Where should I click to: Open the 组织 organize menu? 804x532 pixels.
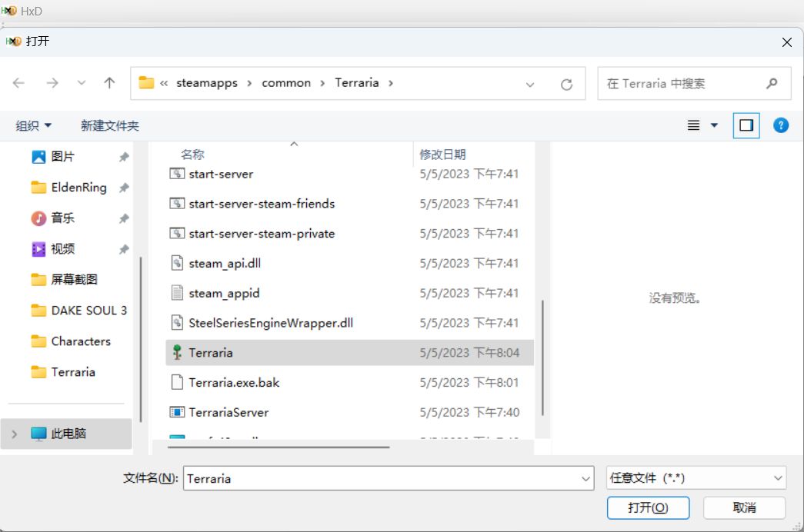tap(33, 125)
